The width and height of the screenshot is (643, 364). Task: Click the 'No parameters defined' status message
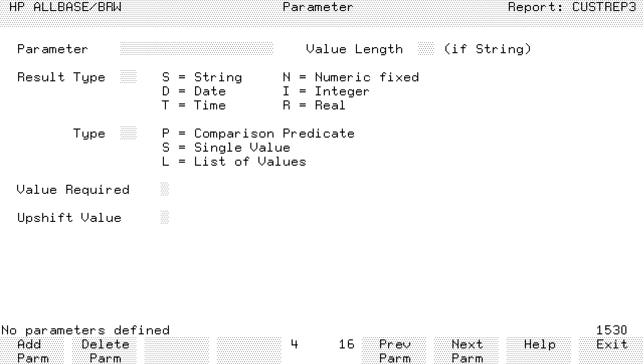point(85,330)
